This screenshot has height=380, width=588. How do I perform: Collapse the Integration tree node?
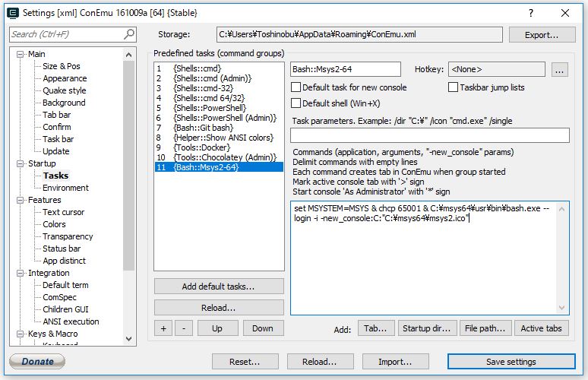point(20,273)
